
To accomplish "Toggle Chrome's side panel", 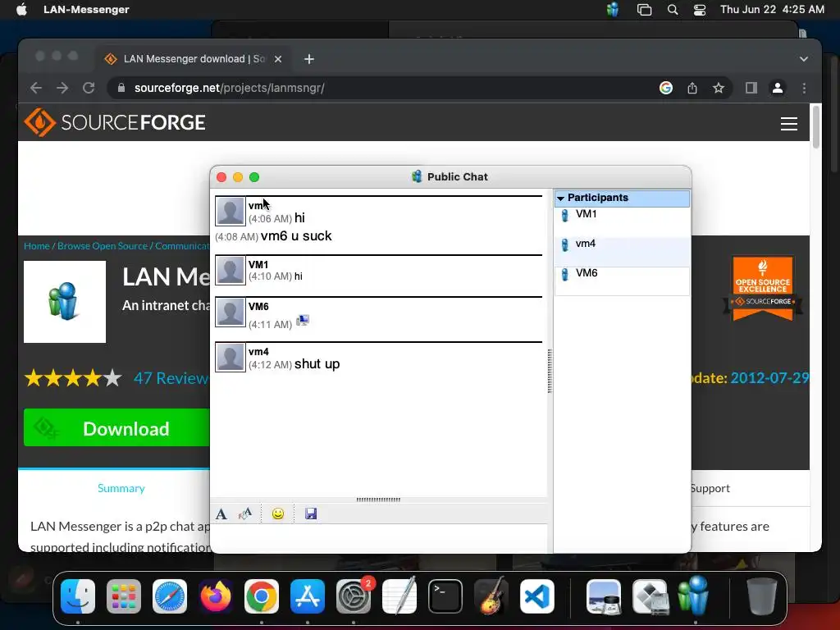I will coord(751,88).
